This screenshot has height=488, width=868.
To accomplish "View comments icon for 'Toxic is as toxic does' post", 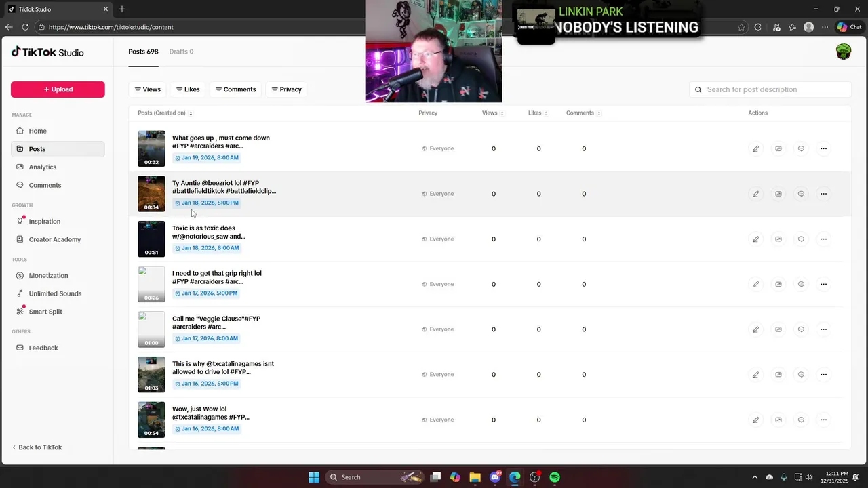I will [x=801, y=239].
